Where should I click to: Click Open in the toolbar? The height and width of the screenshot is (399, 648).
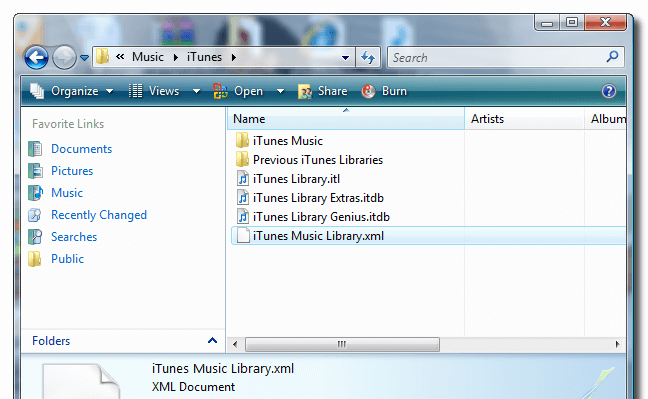pos(248,91)
